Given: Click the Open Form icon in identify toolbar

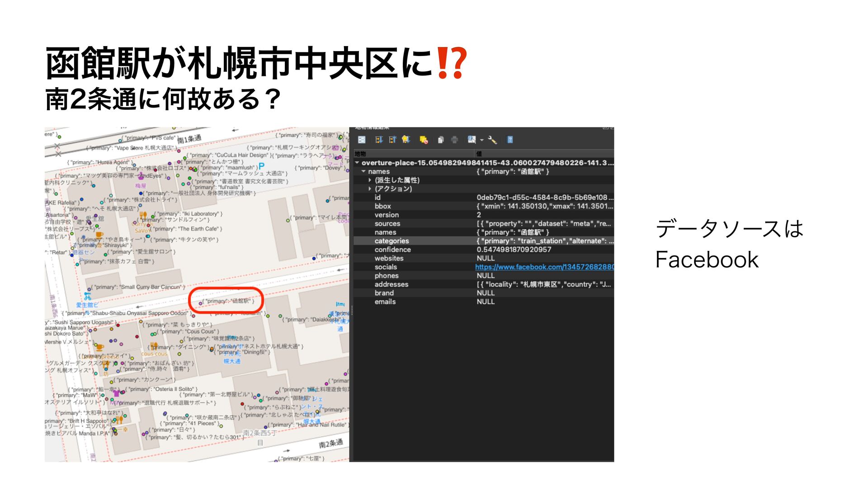Looking at the screenshot, I should (x=362, y=140).
